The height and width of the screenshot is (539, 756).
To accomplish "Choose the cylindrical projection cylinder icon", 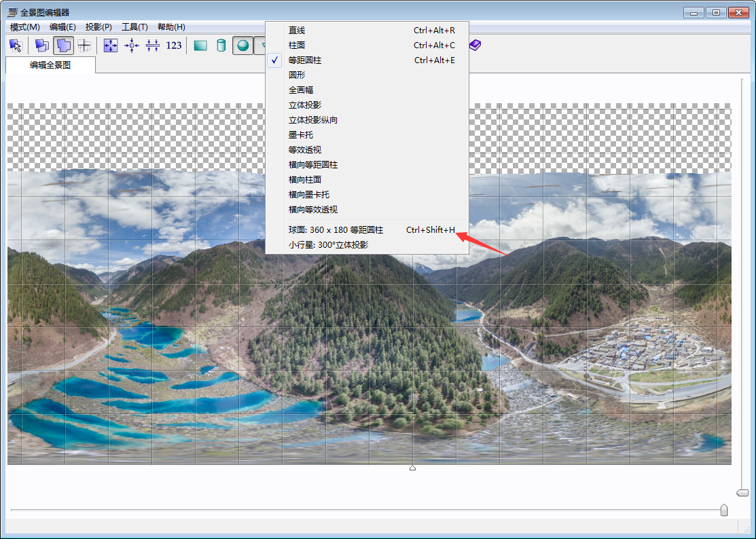I will [221, 45].
